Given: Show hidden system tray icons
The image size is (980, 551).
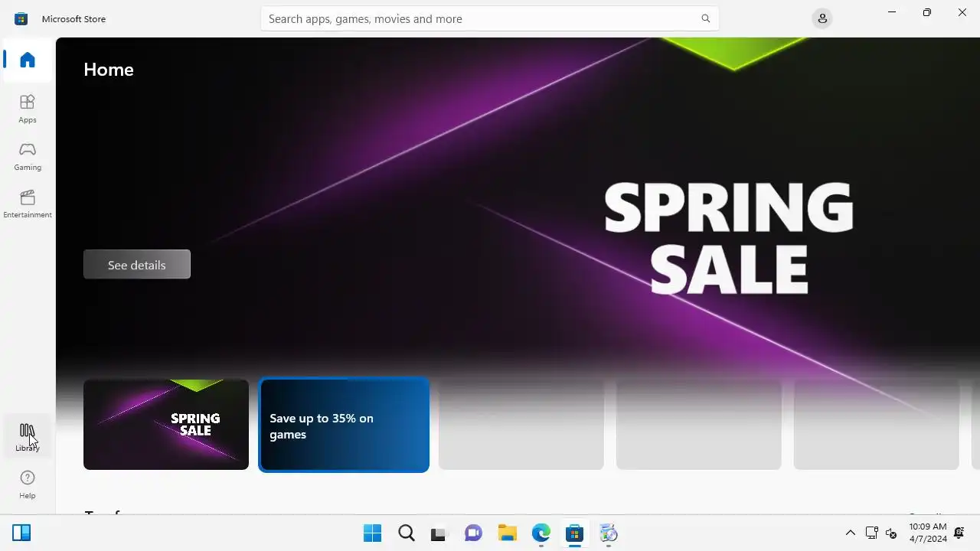Looking at the screenshot, I should (x=850, y=533).
